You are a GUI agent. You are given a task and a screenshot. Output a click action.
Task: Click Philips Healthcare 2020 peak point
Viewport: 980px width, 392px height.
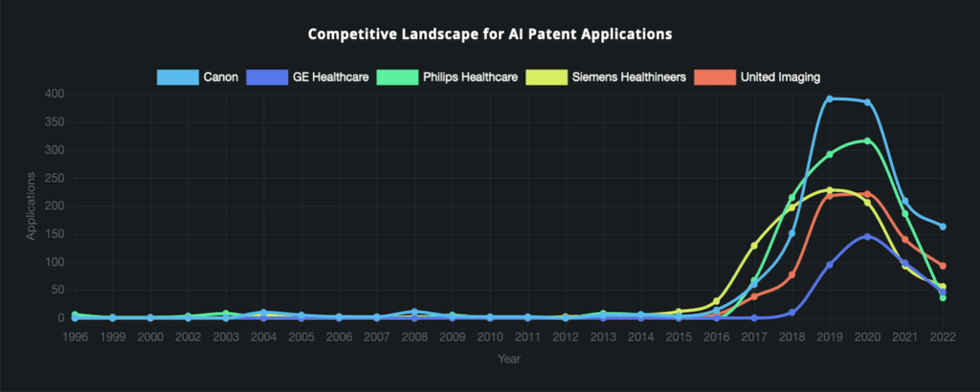(867, 141)
